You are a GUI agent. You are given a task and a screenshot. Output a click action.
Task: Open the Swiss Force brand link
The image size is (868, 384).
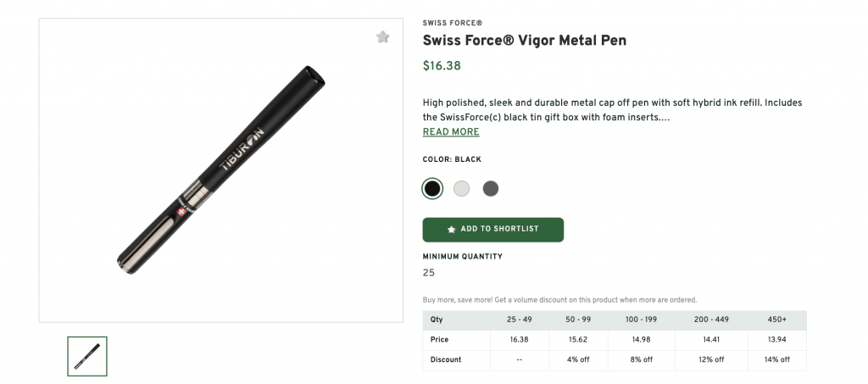point(452,23)
